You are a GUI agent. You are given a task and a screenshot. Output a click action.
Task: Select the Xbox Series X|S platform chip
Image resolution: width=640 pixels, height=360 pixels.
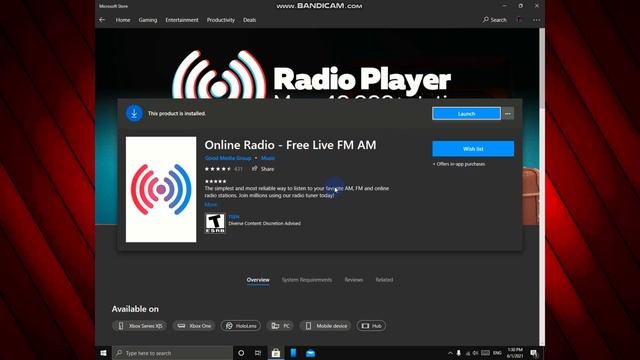pos(140,326)
